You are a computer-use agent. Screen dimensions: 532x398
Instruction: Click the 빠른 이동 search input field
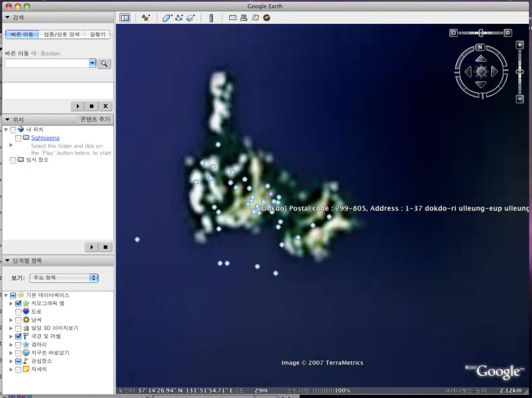(47, 63)
